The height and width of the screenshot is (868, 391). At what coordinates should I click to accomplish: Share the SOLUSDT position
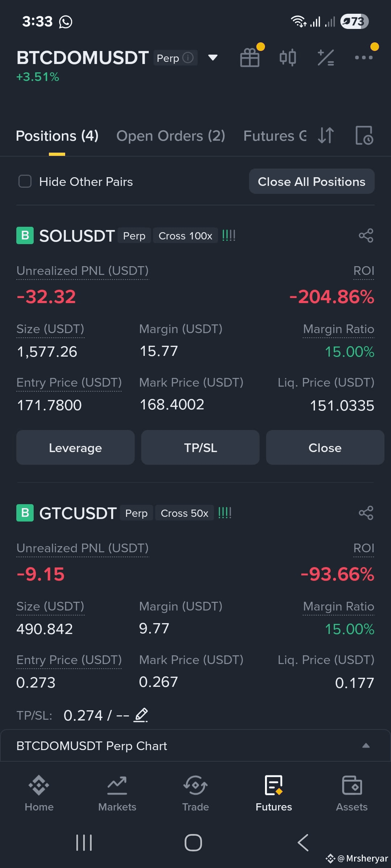pyautogui.click(x=366, y=235)
